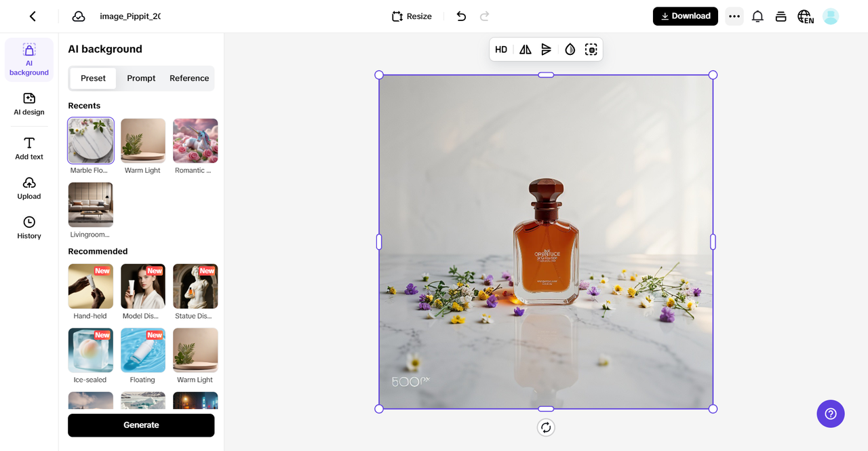Image resolution: width=868 pixels, height=451 pixels.
Task: Click the undo arrow
Action: (461, 16)
